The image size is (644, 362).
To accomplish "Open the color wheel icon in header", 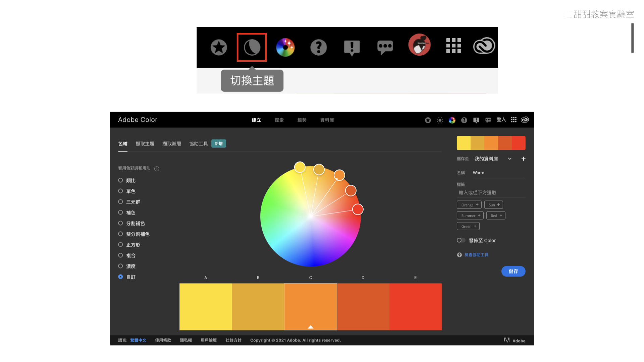I will coord(452,120).
